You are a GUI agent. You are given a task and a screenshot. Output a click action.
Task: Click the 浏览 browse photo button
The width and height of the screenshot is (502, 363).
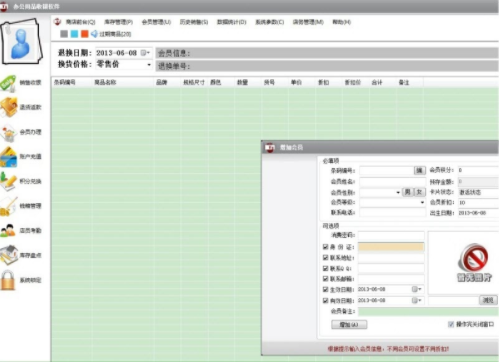[488, 300]
